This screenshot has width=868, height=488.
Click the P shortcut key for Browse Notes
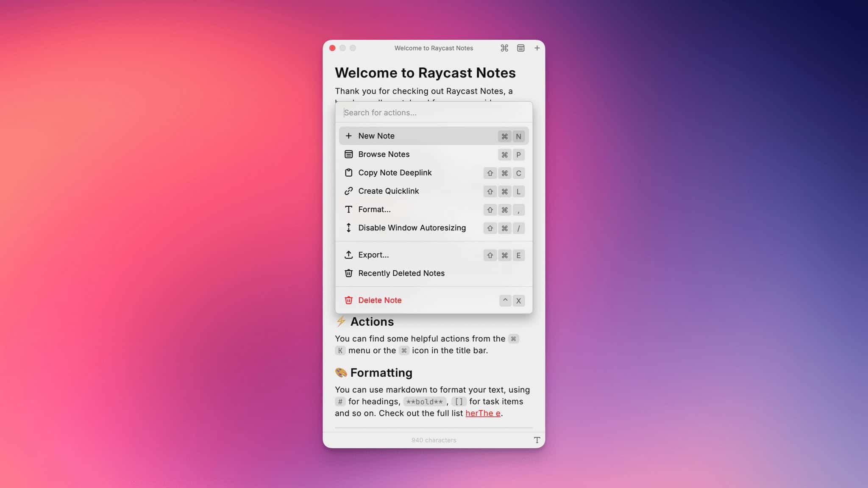(x=518, y=155)
